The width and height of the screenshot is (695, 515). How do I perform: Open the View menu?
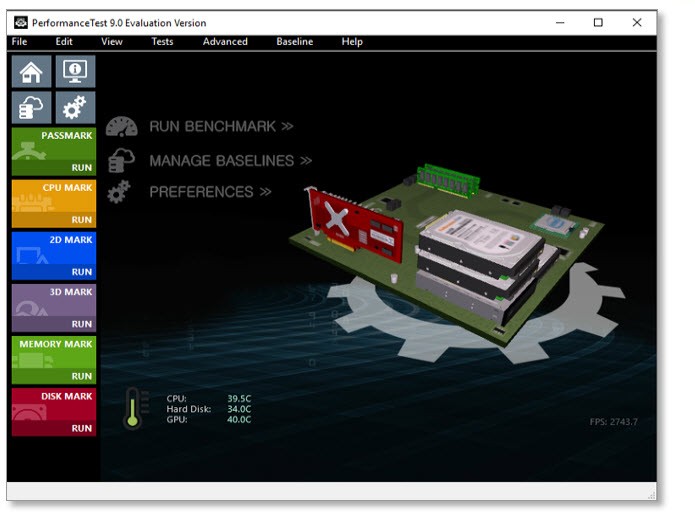coord(112,42)
